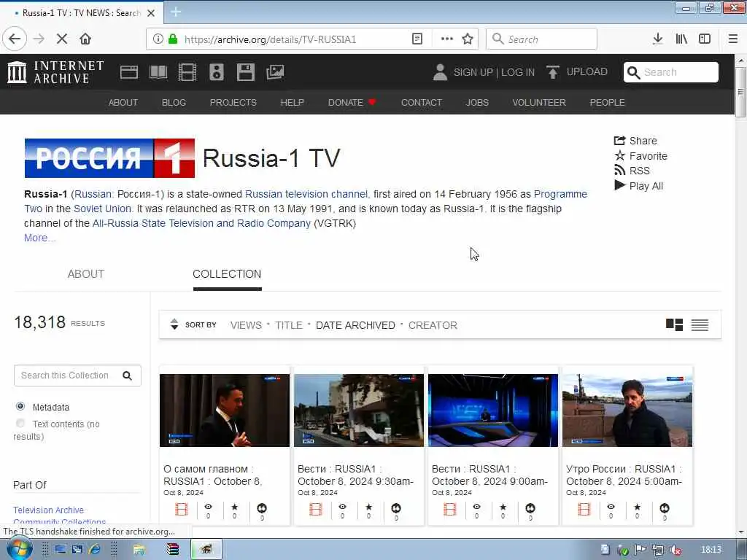Open the Firefox library icon

[681, 39]
